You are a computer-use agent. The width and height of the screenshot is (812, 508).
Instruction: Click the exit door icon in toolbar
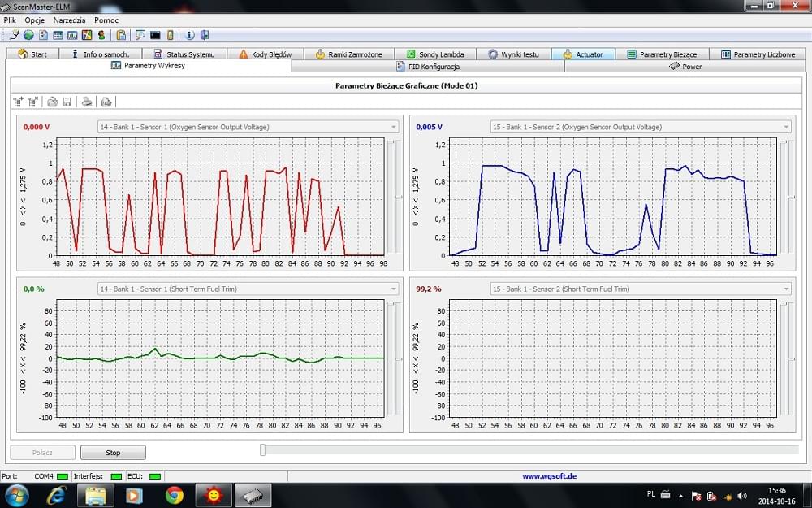[205, 35]
